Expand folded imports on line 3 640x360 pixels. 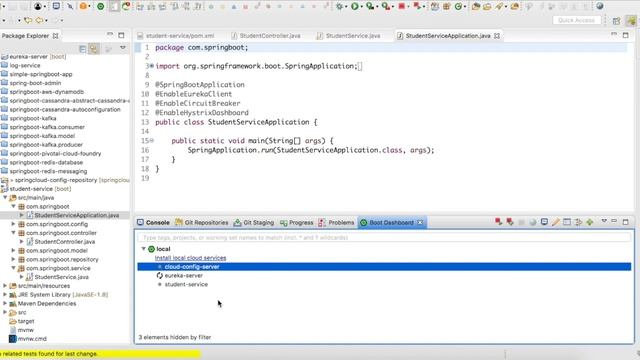pyautogui.click(x=152, y=66)
